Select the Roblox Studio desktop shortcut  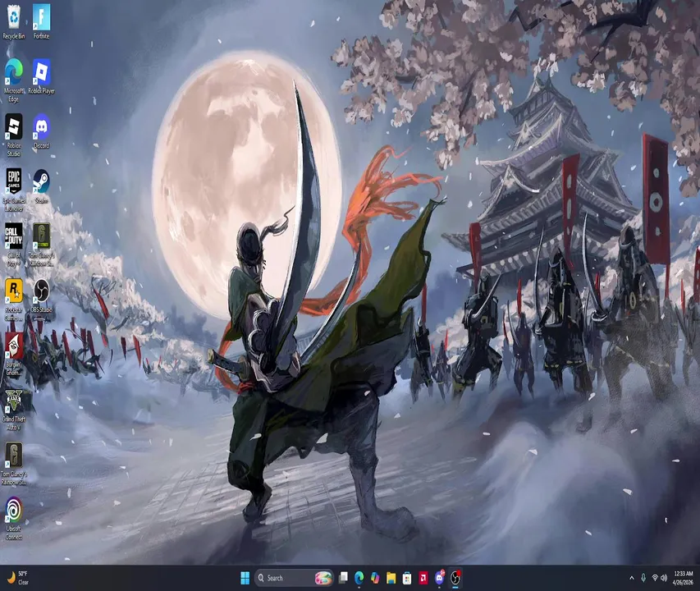coord(14,135)
